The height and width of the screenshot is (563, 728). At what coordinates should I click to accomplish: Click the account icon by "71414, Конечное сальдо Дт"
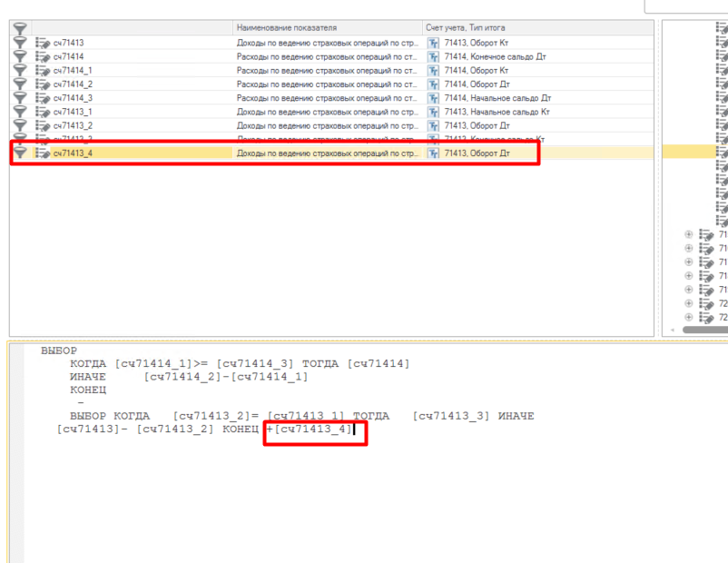coord(433,56)
